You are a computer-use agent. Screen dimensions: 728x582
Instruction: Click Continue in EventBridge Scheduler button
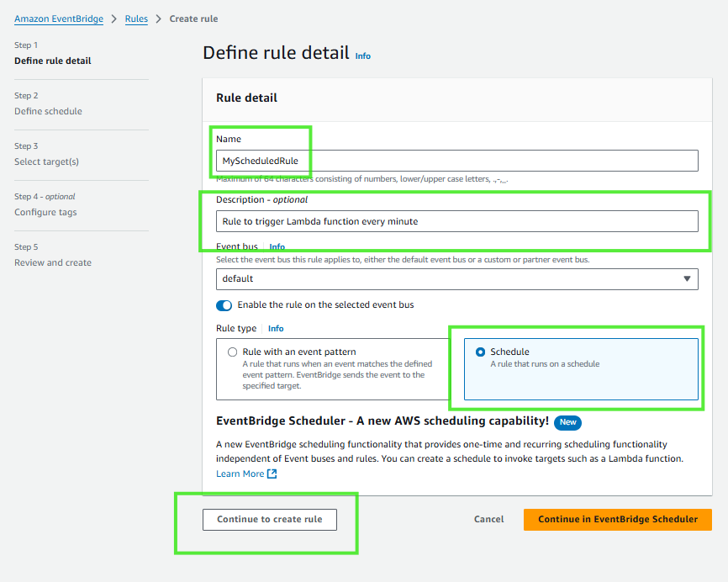pyautogui.click(x=617, y=520)
